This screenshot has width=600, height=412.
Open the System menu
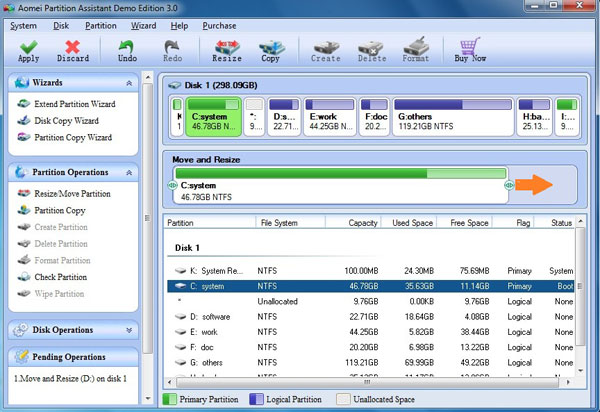[23, 26]
